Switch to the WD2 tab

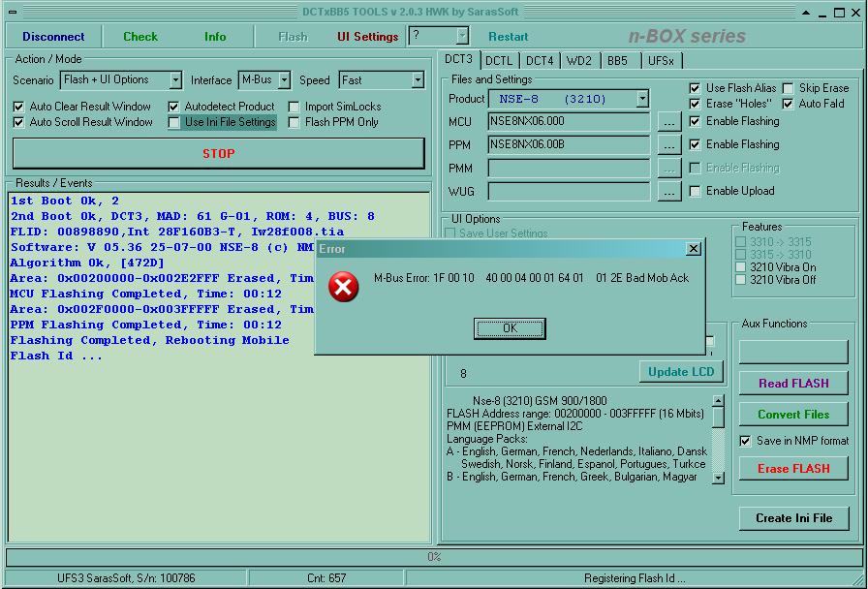point(579,60)
